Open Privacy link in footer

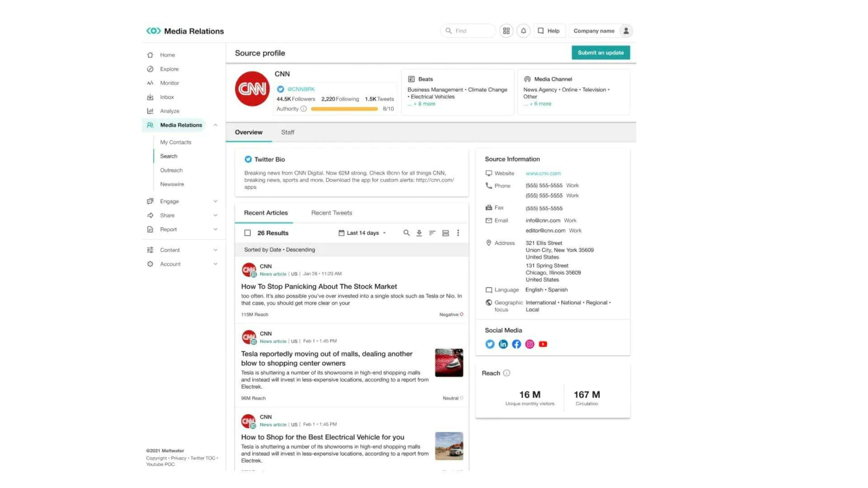pyautogui.click(x=179, y=458)
